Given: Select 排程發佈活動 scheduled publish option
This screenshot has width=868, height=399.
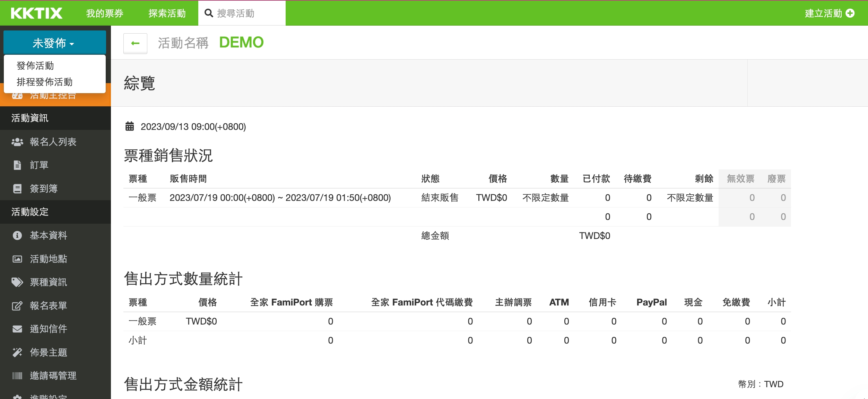Looking at the screenshot, I should 45,82.
